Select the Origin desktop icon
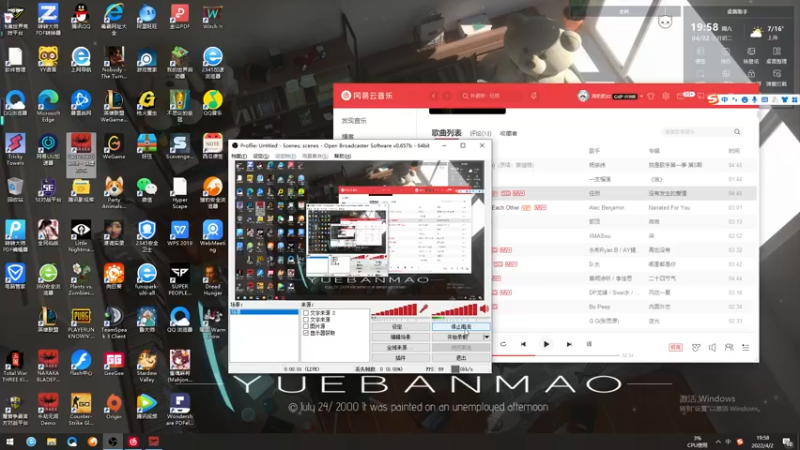The height and width of the screenshot is (450, 800). [114, 407]
